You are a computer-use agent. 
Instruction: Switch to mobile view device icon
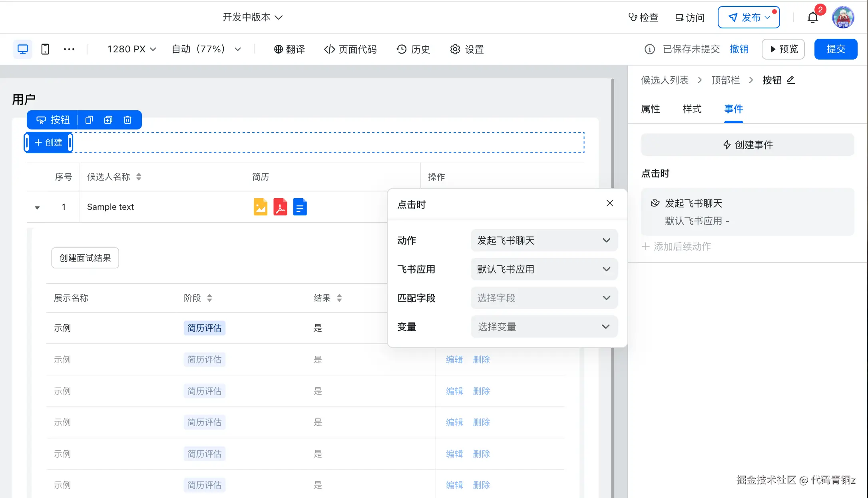[45, 49]
